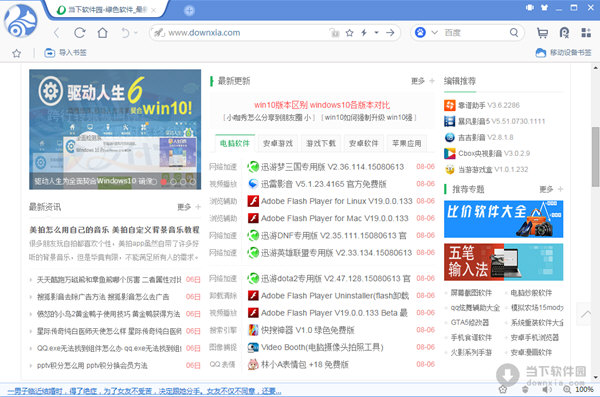This screenshot has width=600, height=397.
Task: Open 安卓手机浏览器 topic link
Action: 535,337
